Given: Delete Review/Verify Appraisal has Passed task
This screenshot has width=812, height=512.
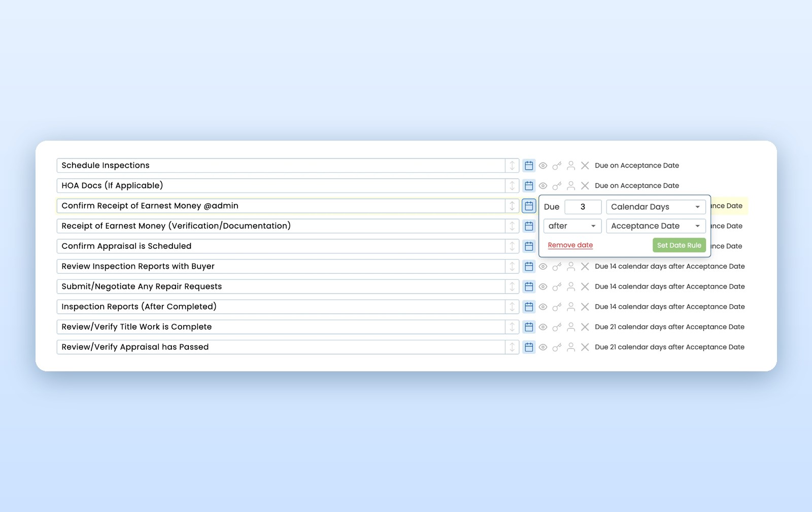Looking at the screenshot, I should tap(585, 347).
